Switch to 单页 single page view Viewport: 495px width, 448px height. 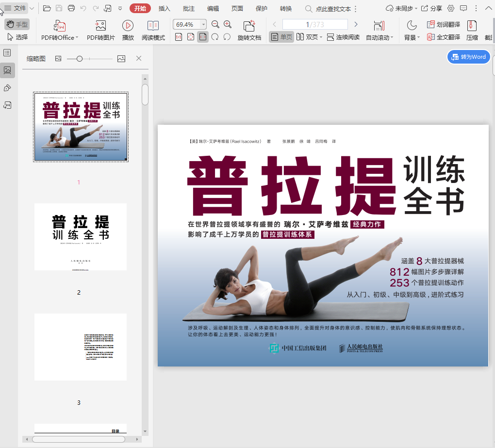coord(281,37)
